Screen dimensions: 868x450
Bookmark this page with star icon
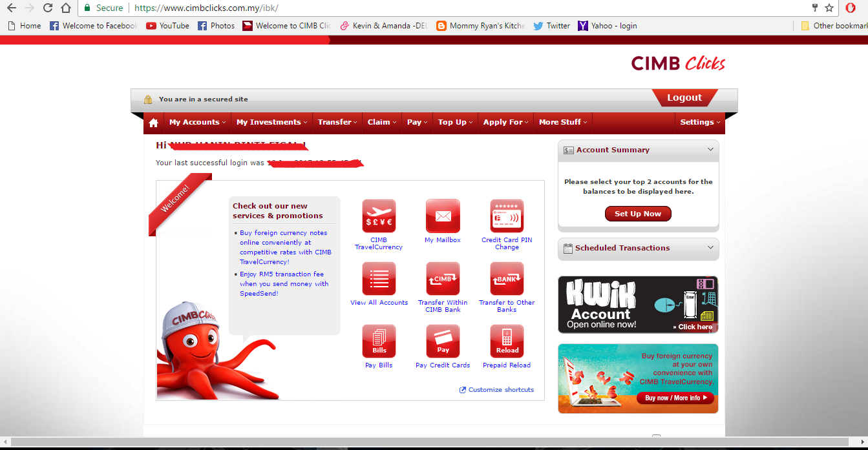coord(829,8)
